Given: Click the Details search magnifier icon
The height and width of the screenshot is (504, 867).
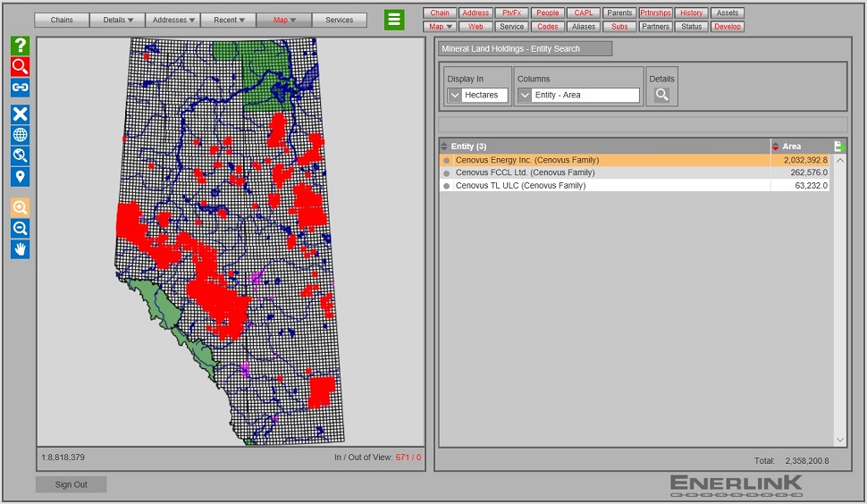Looking at the screenshot, I should click(661, 95).
